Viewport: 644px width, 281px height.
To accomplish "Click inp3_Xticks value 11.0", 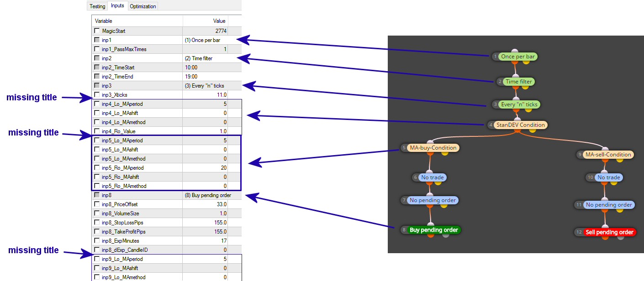I will pos(206,95).
